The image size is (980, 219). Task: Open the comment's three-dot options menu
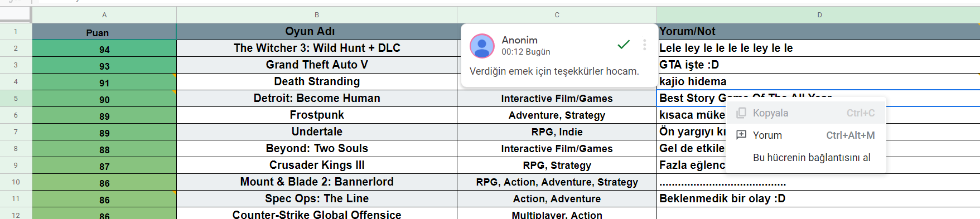tap(644, 45)
